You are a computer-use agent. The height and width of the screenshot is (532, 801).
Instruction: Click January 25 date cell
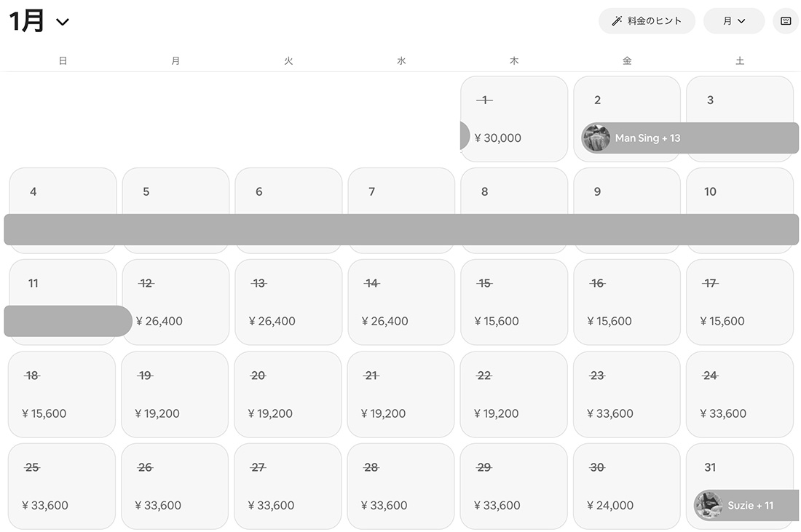[x=62, y=485]
